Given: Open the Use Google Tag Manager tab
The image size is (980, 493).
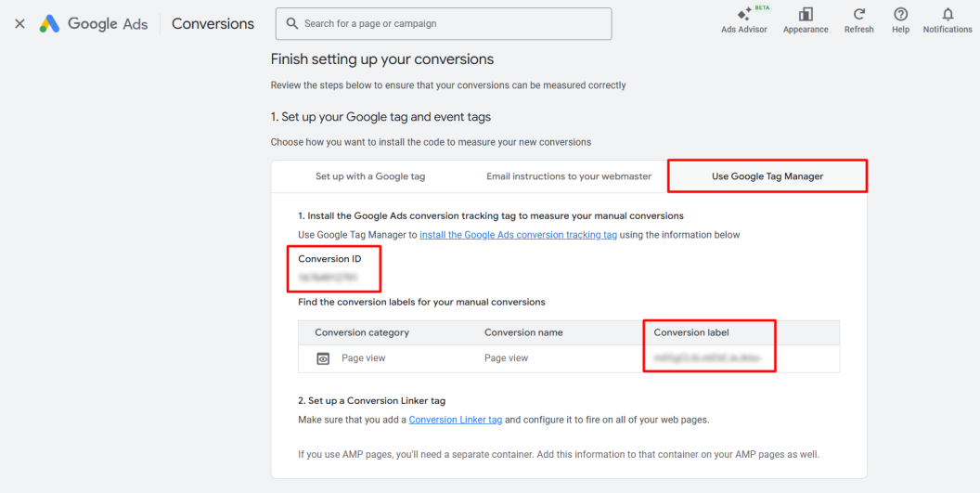Looking at the screenshot, I should coord(767,176).
